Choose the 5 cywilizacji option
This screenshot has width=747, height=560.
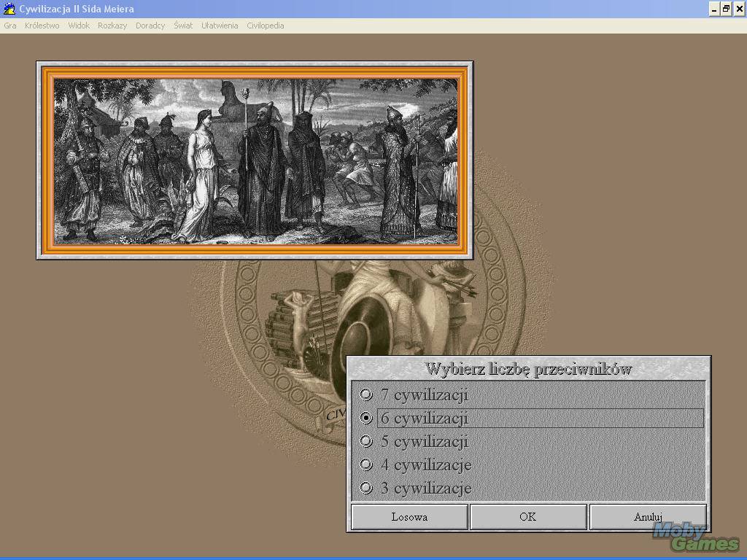click(366, 441)
